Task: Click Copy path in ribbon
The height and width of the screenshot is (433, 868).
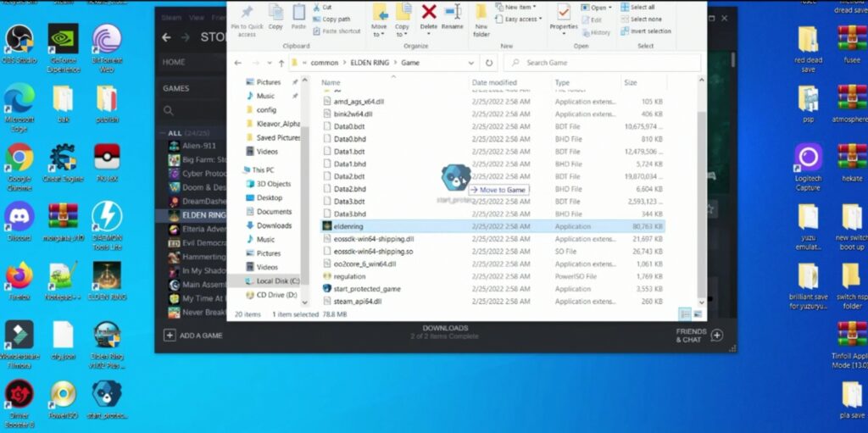Action: point(331,19)
